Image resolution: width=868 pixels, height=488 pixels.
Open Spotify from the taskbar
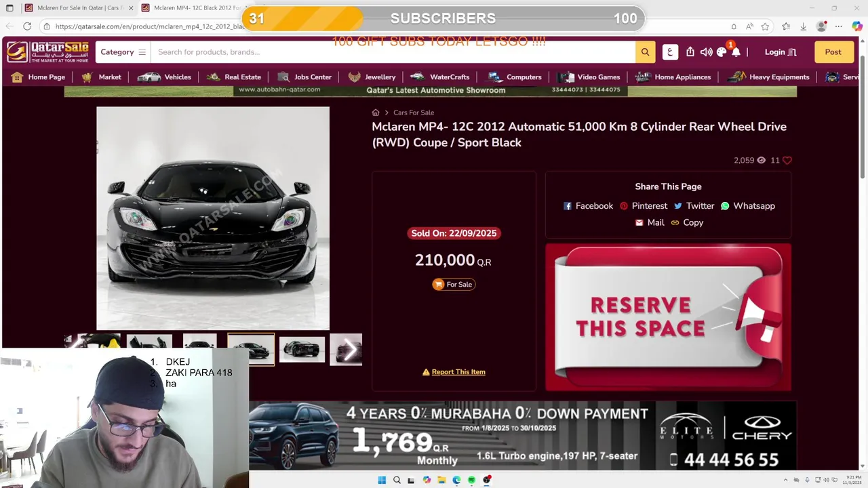[x=471, y=480]
